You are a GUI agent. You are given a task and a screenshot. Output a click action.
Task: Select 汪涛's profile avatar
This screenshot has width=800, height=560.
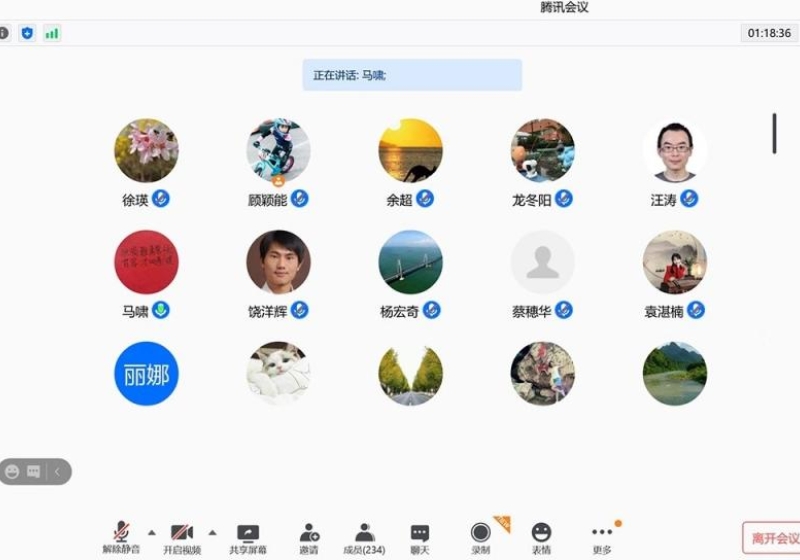674,151
